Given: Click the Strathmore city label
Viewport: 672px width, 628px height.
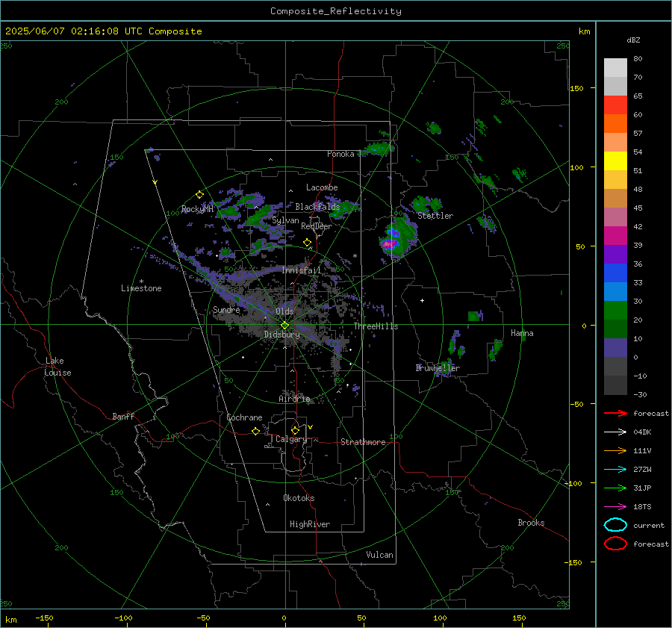Looking at the screenshot, I should [x=363, y=442].
